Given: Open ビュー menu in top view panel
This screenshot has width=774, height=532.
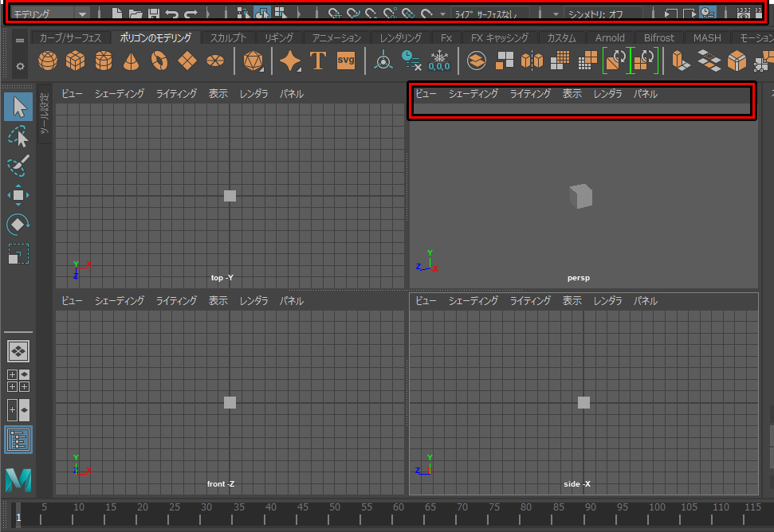Looking at the screenshot, I should point(72,94).
